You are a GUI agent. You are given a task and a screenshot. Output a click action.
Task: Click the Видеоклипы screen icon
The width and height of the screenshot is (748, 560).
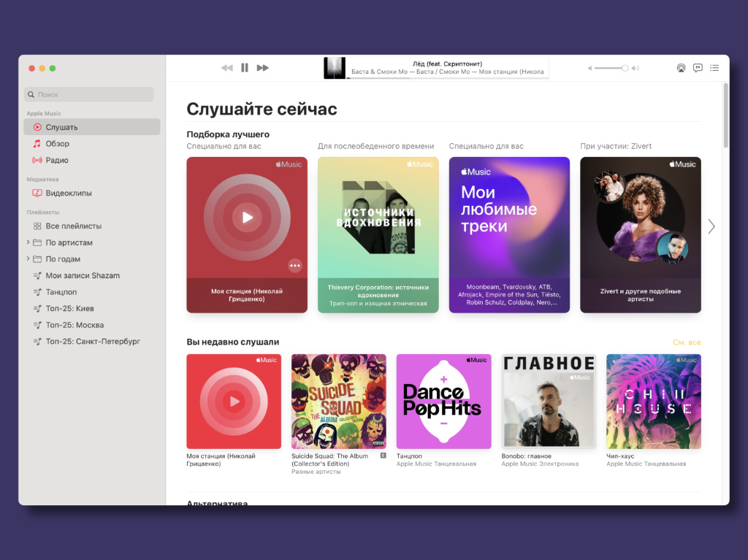click(x=37, y=193)
